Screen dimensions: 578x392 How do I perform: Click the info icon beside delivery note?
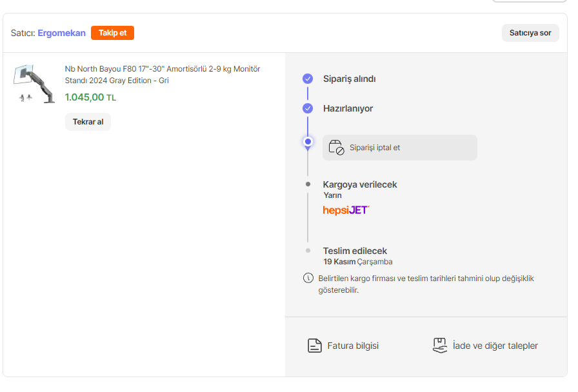click(x=308, y=278)
